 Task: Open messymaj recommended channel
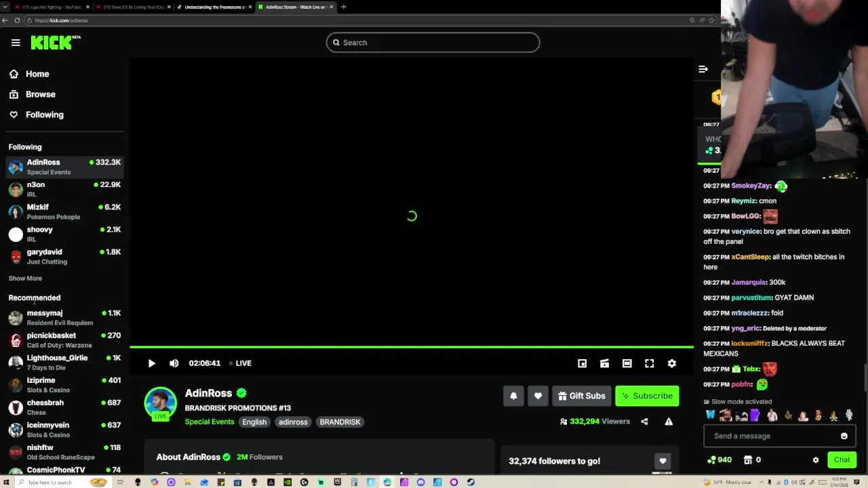tap(64, 317)
